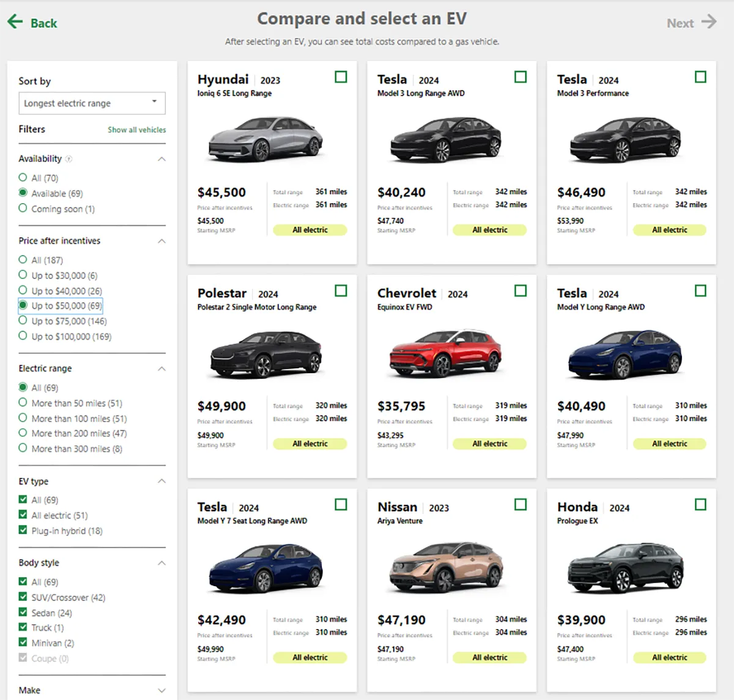
Task: Toggle EV type All (69) checkbox
Action: tap(23, 499)
